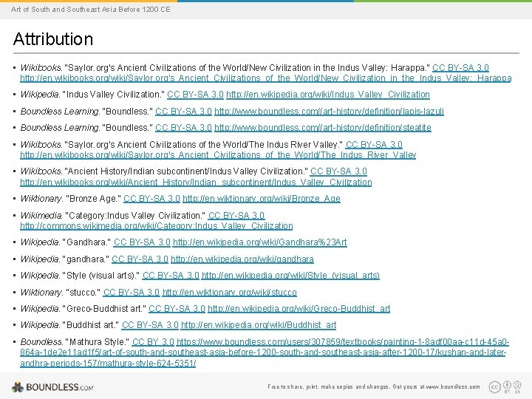Click CC BY-SA 3.0 after lowercase "gandhara."
Image resolution: width=532 pixels, height=399 pixels.
tap(140, 259)
